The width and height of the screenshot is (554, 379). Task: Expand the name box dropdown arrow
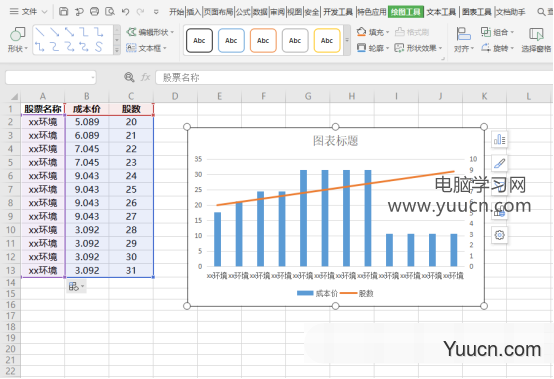click(93, 77)
